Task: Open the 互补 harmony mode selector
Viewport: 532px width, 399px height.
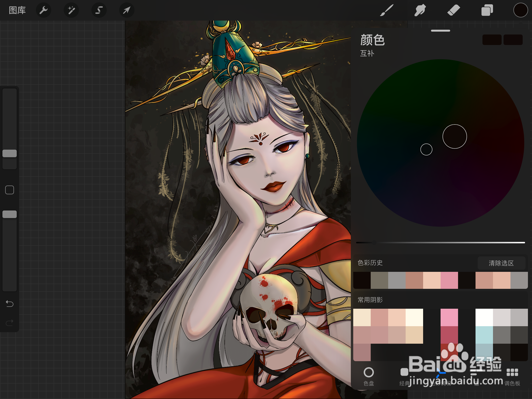Action: click(x=367, y=53)
